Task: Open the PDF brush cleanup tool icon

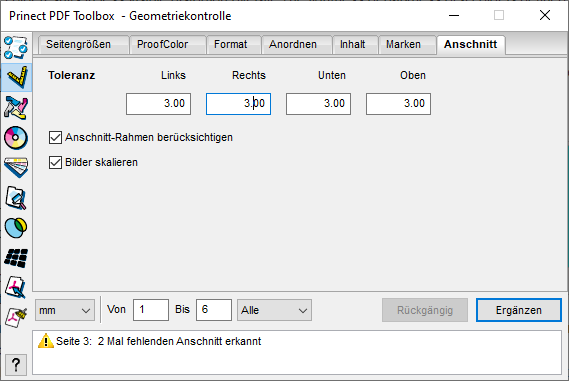Action: [16, 317]
